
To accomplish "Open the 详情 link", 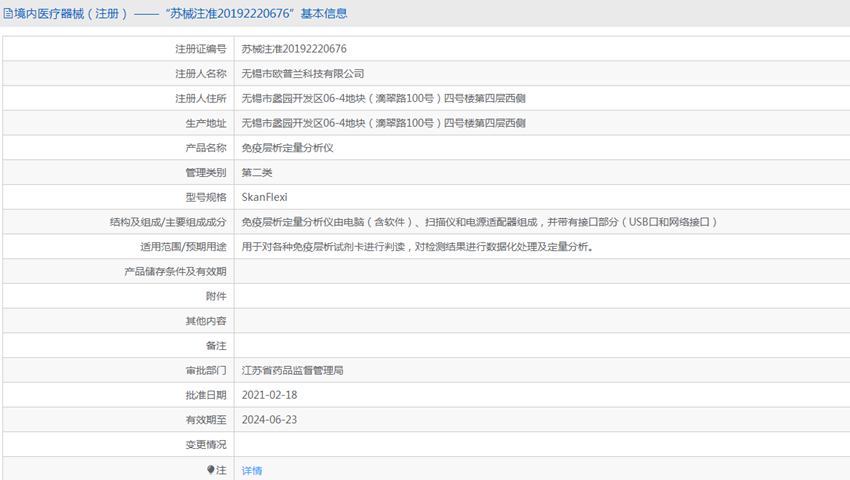I will (x=252, y=470).
